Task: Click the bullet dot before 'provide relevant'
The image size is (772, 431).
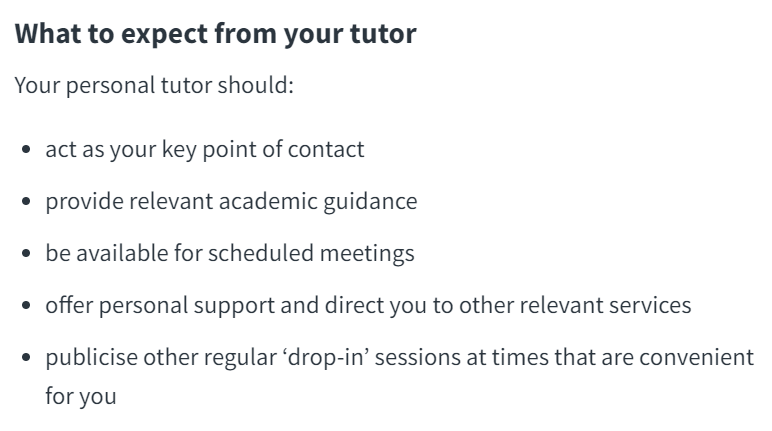Action: coord(27,201)
